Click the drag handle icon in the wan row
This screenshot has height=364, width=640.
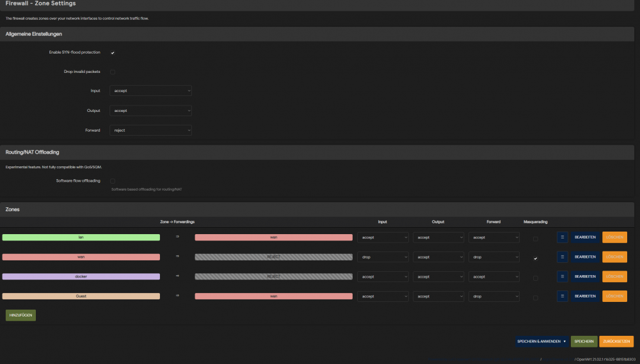[x=562, y=257]
